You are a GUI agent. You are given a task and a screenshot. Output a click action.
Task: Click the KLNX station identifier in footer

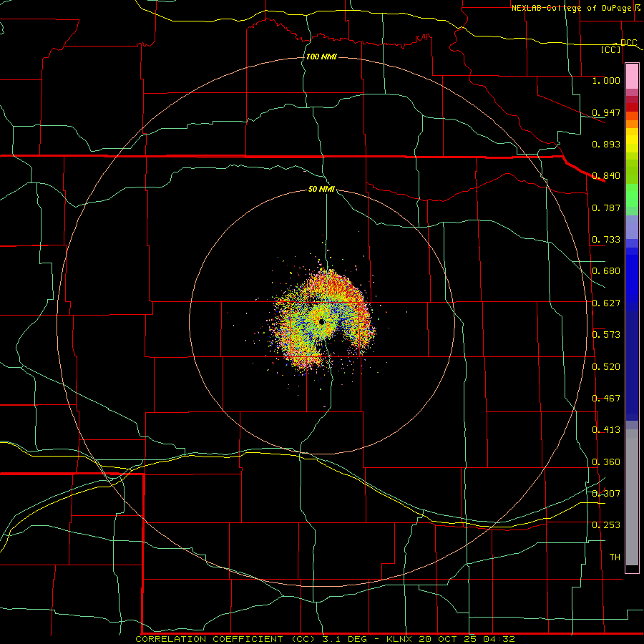coord(401,639)
